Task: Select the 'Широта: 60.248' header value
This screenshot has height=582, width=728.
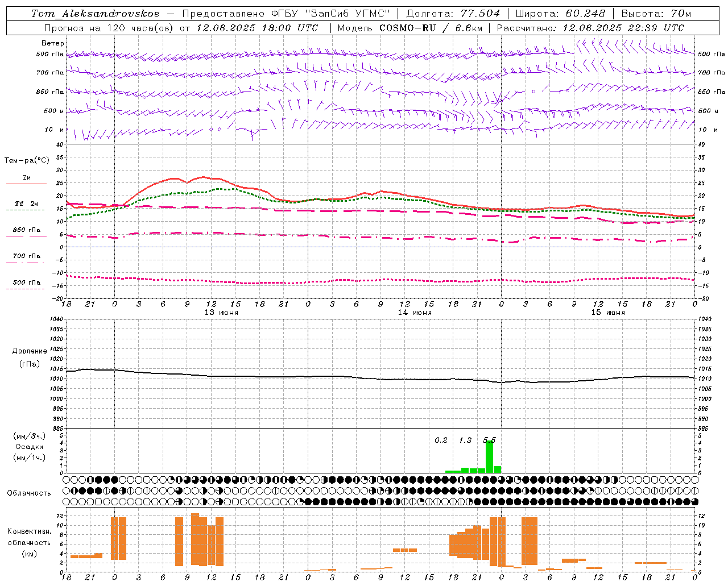Action: [x=561, y=14]
